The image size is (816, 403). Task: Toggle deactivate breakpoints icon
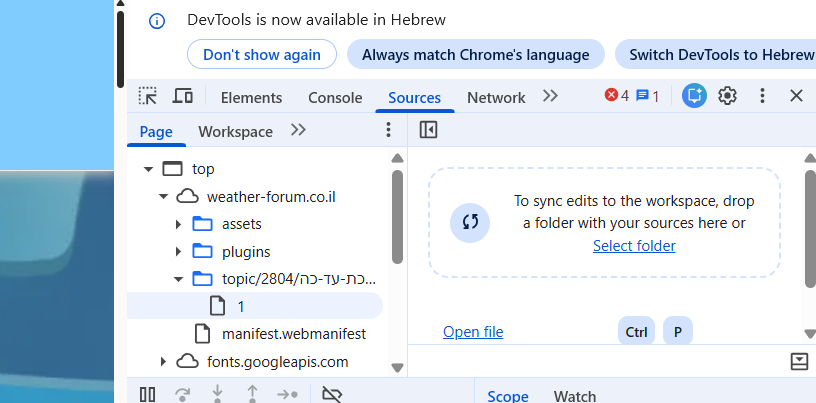pyautogui.click(x=333, y=394)
